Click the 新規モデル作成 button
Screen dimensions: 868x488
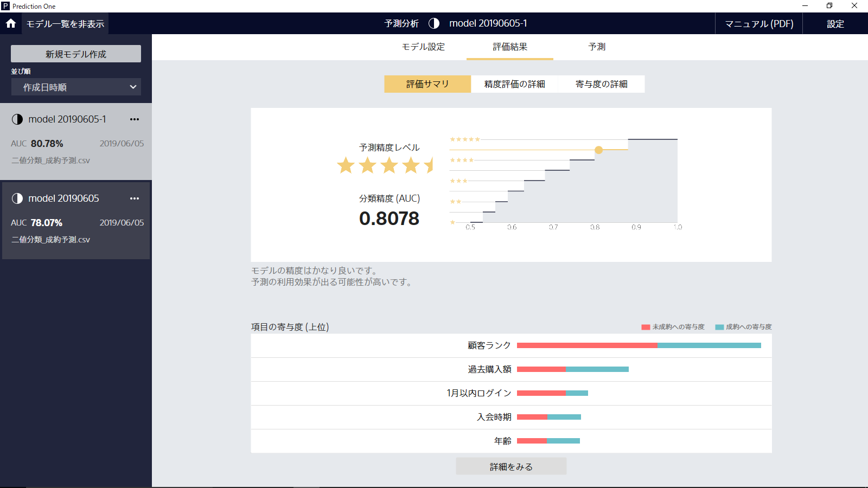pos(75,54)
